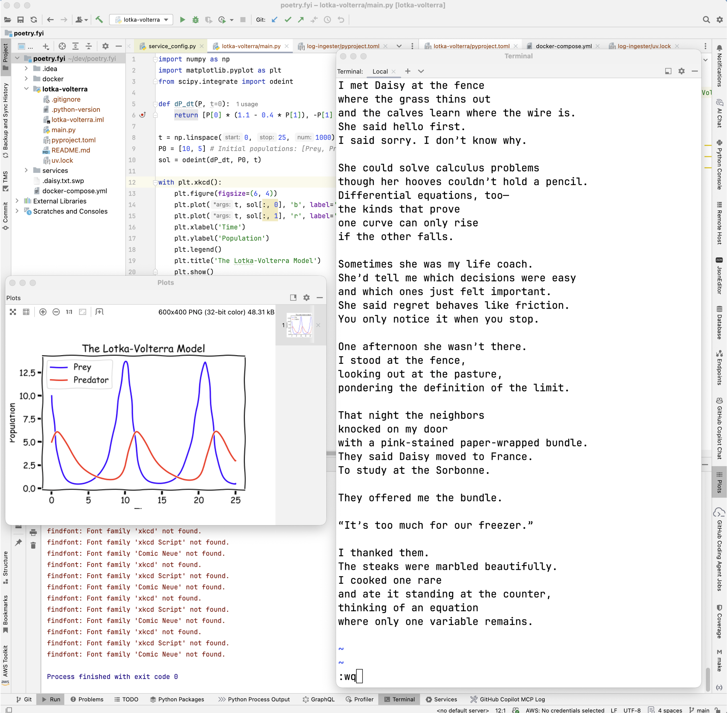Expand the services folder in project tree

tap(26, 171)
